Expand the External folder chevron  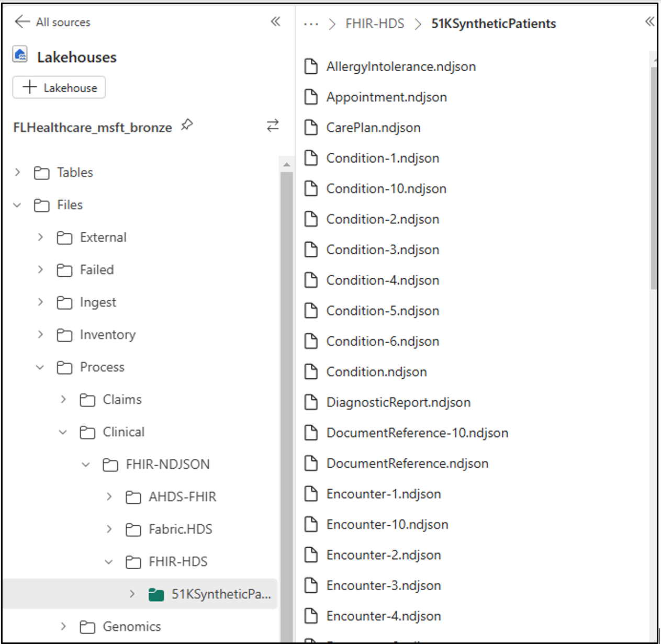pyautogui.click(x=40, y=237)
